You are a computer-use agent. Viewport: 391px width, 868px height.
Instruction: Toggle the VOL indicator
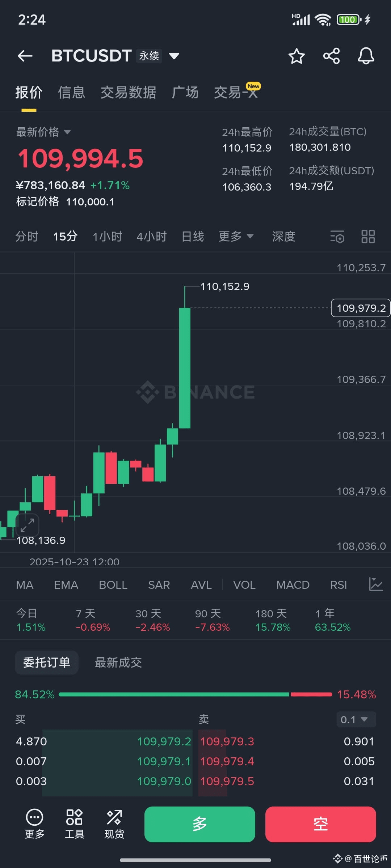point(244,584)
